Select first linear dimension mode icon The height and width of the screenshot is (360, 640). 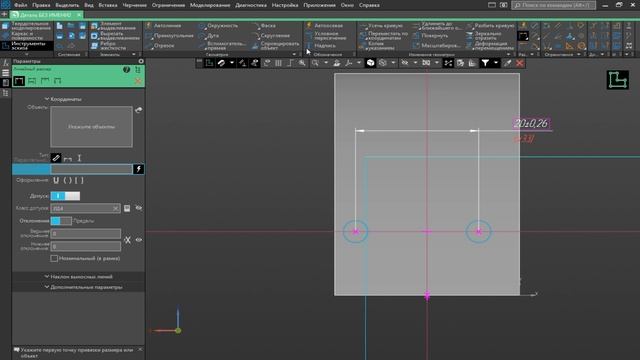tap(19, 81)
